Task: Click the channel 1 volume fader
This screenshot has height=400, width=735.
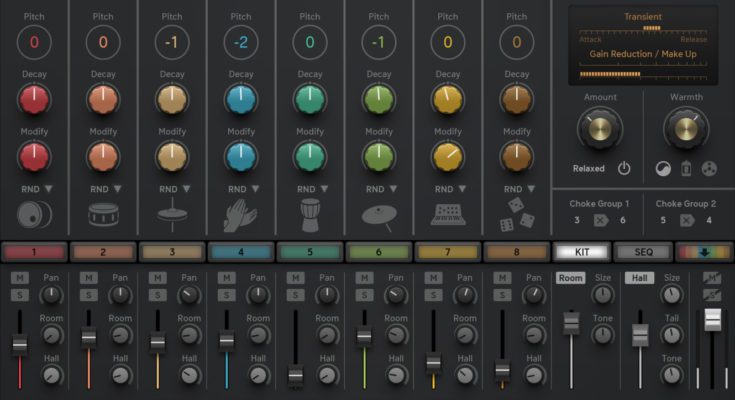Action: tap(19, 345)
